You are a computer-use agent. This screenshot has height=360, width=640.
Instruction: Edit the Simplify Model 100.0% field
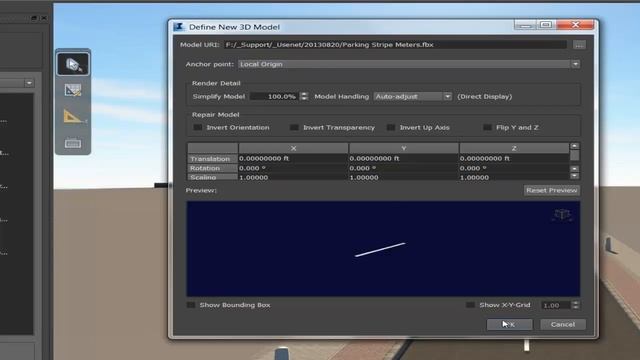coord(275,97)
